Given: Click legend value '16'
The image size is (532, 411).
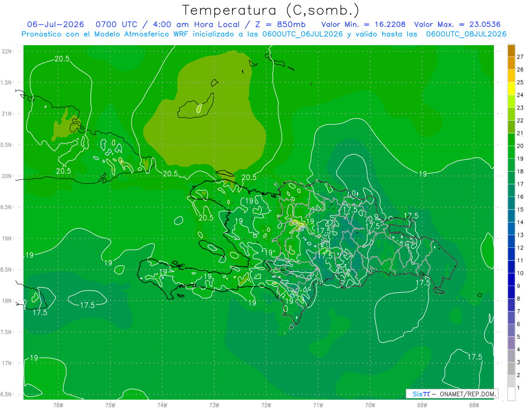Looking at the screenshot, I should click(x=520, y=197).
